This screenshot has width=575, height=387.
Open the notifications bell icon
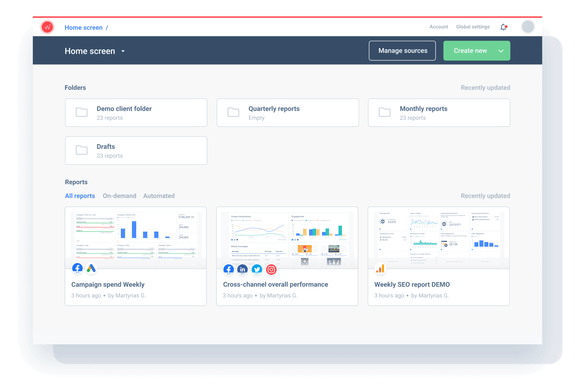(503, 27)
